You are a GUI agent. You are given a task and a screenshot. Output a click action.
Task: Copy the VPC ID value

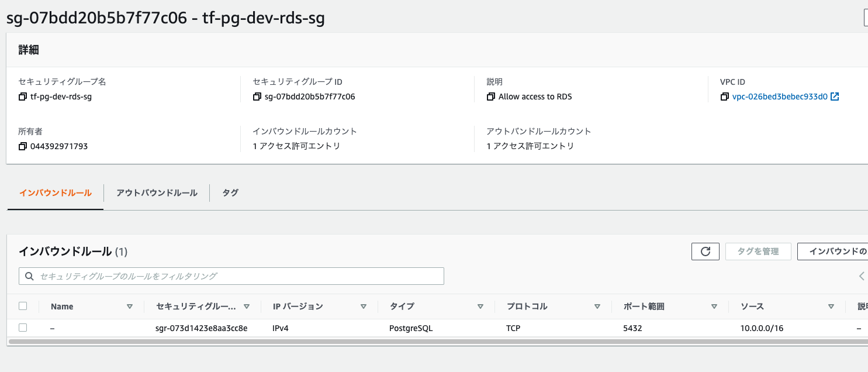point(725,96)
